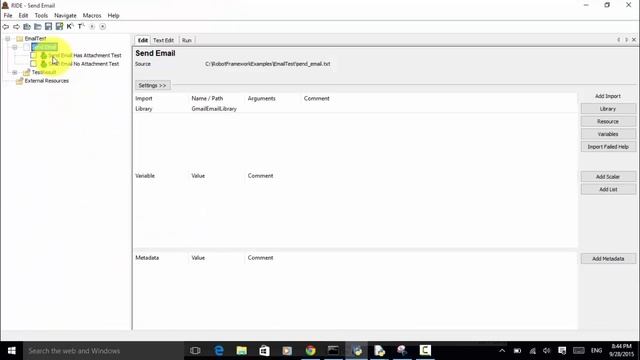This screenshot has width=640, height=360.
Task: Click the volume tray icon
Action: click(547, 351)
